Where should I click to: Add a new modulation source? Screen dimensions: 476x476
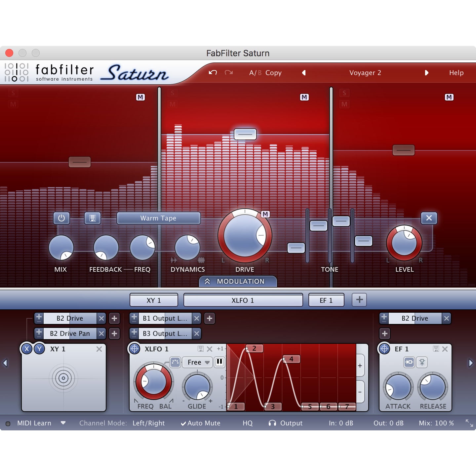point(359,300)
